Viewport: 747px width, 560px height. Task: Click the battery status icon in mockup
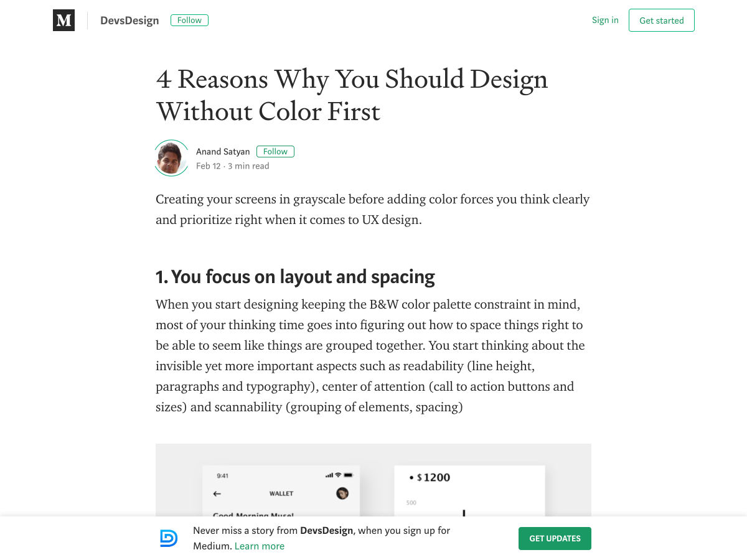click(x=349, y=475)
